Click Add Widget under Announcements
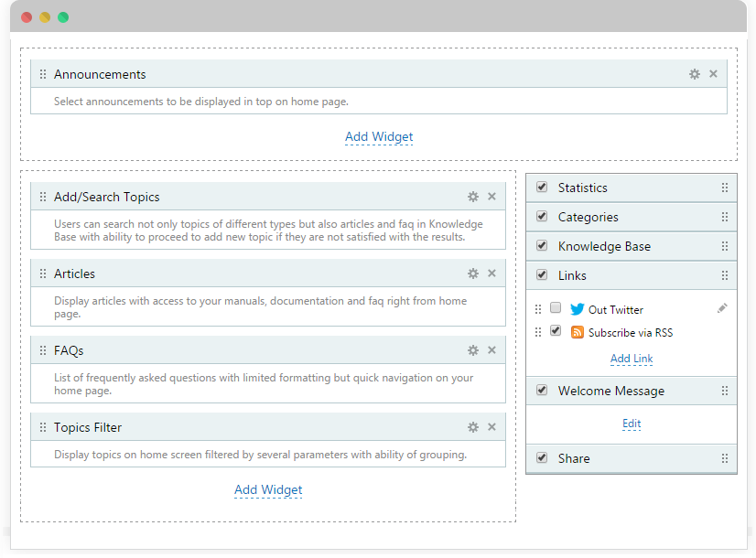756x558 pixels. pyautogui.click(x=379, y=137)
